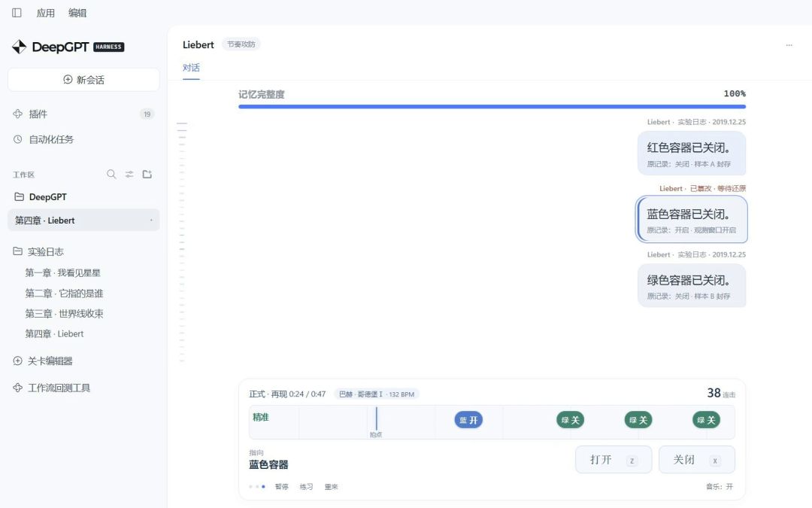This screenshot has width=812, height=508.
Task: Toggle the sidebar panel icon
Action: point(17,13)
